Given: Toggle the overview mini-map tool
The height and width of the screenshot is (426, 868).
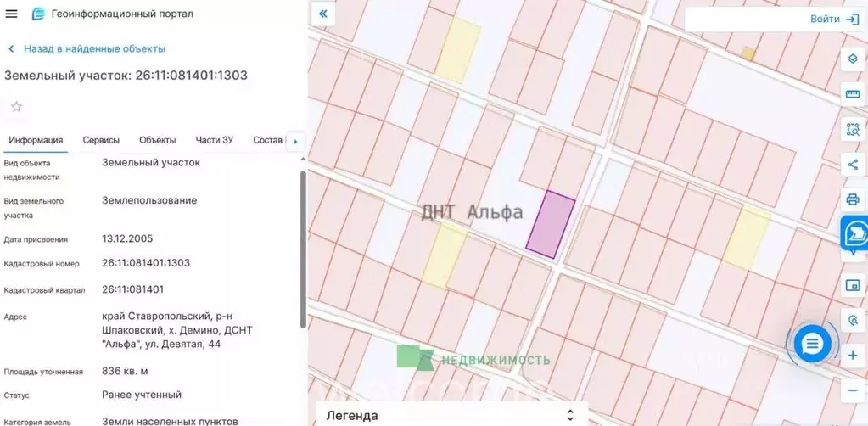Looking at the screenshot, I should pyautogui.click(x=853, y=286).
